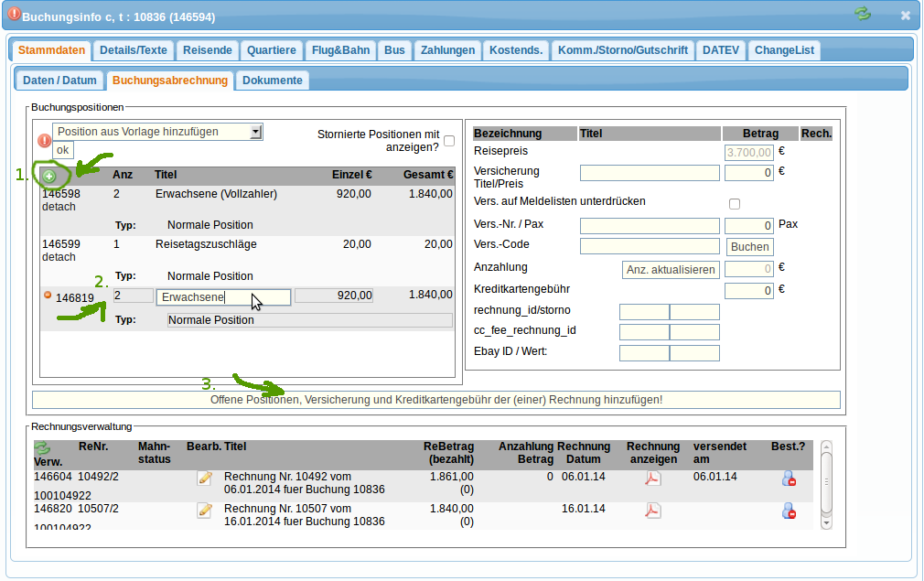Enable showing cancelled positions checkbox
Image resolution: width=924 pixels, height=581 pixels.
tap(448, 141)
